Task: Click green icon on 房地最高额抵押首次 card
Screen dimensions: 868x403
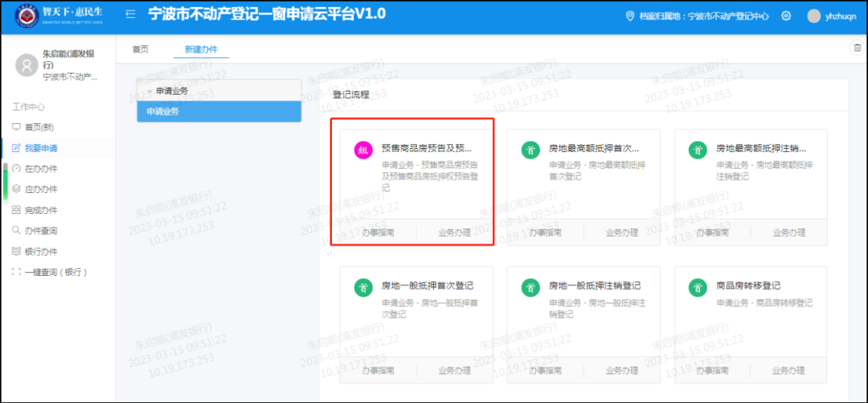Action: [531, 150]
